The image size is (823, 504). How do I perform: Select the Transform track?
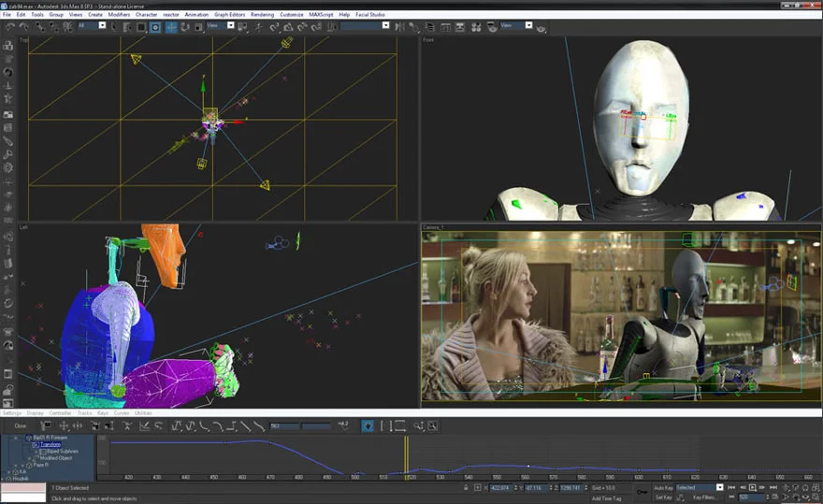click(50, 444)
